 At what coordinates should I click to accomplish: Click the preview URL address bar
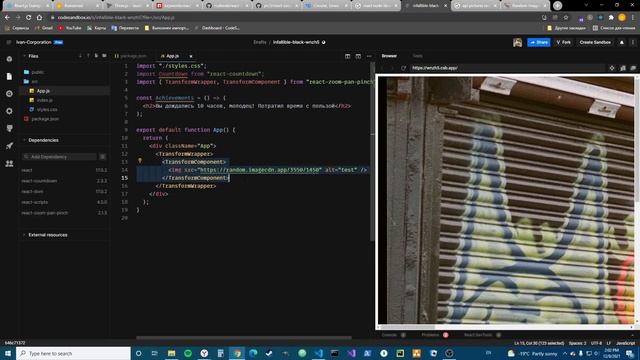506,68
